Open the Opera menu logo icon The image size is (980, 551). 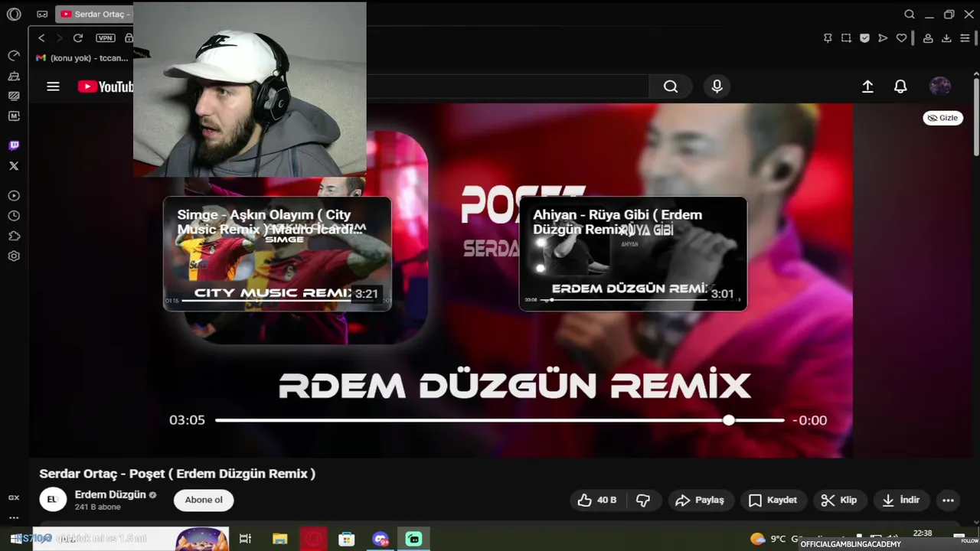pos(14,14)
